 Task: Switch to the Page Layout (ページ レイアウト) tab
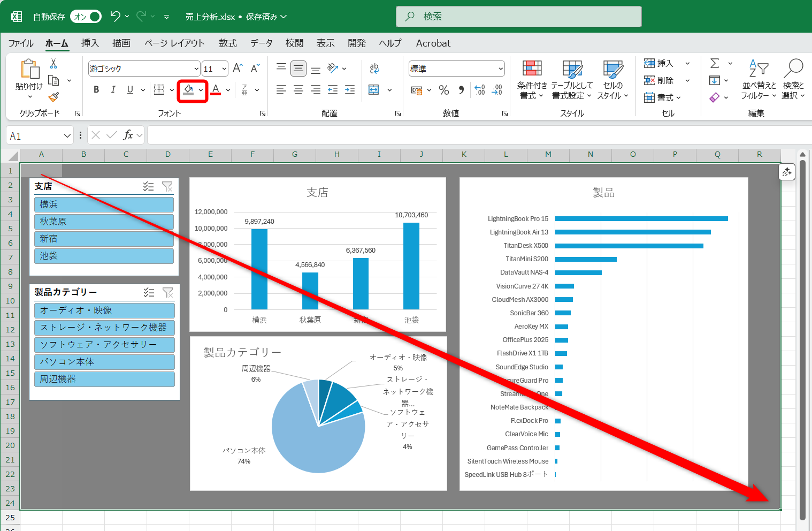coord(174,43)
